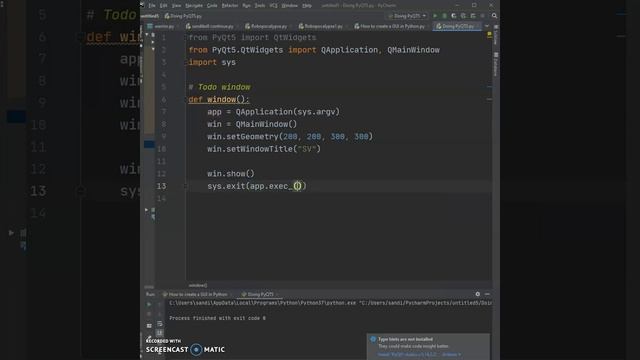Open Run panel settings gear
640x360 pixels.
(x=478, y=294)
